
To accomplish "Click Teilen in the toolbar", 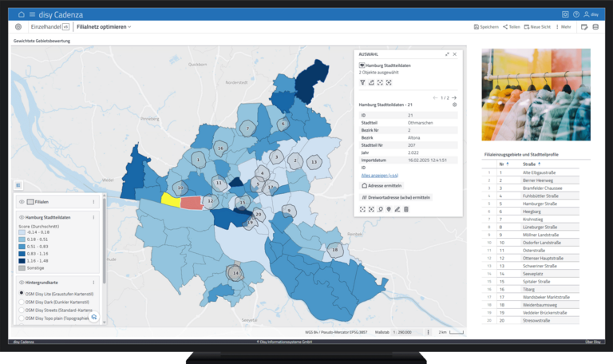I will (x=512, y=27).
